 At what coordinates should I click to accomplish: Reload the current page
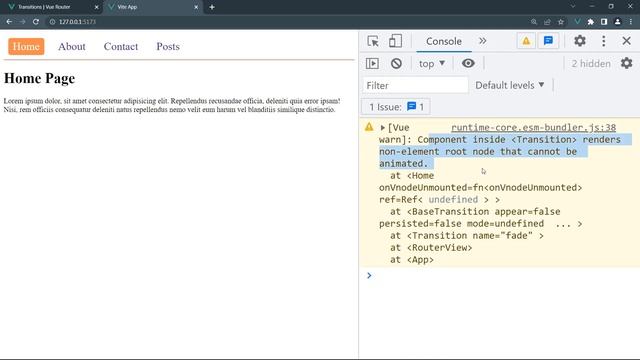pyautogui.click(x=36, y=22)
